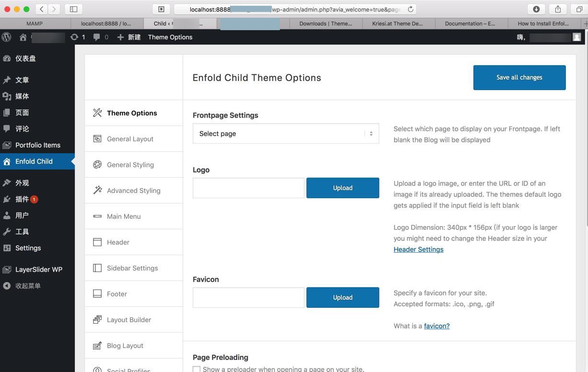Open 用户 users menu
Screen dimensions: 588x372
[x=37, y=215]
